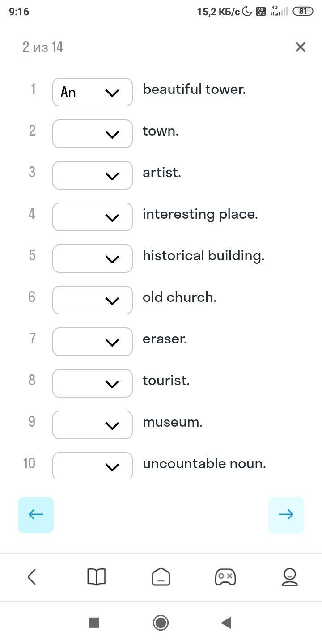
Task: Open the profile avatar icon
Action: tap(290, 577)
